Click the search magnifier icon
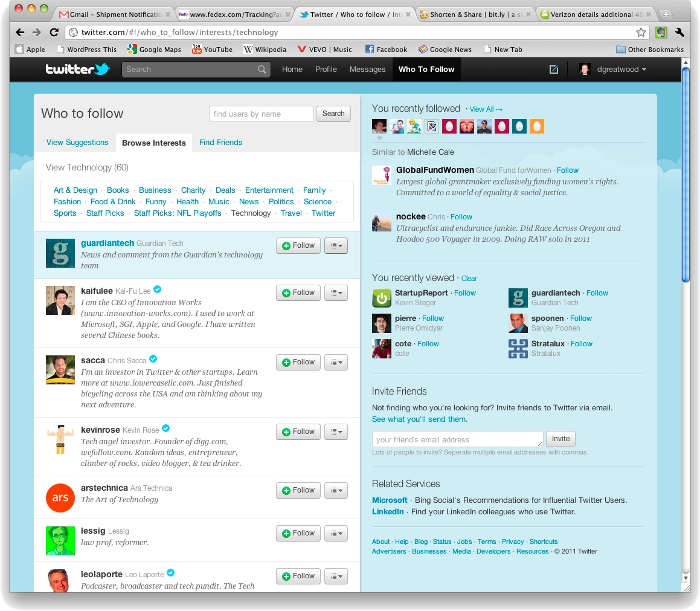 262,70
